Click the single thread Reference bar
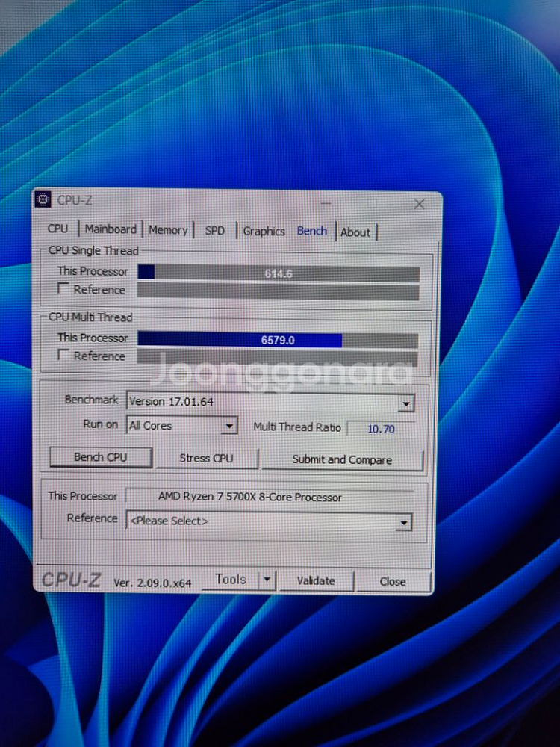This screenshot has width=560, height=747. coord(278,291)
